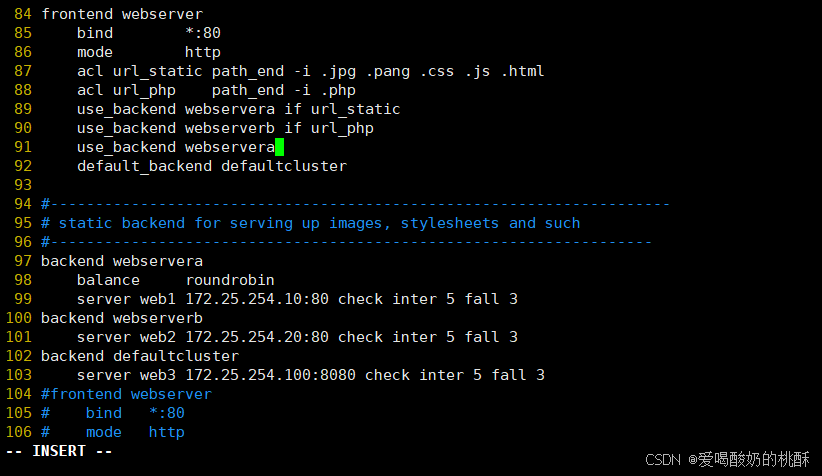Click 'stylesheets' in the line 95 comment
This screenshot has width=822, height=476.
450,223
